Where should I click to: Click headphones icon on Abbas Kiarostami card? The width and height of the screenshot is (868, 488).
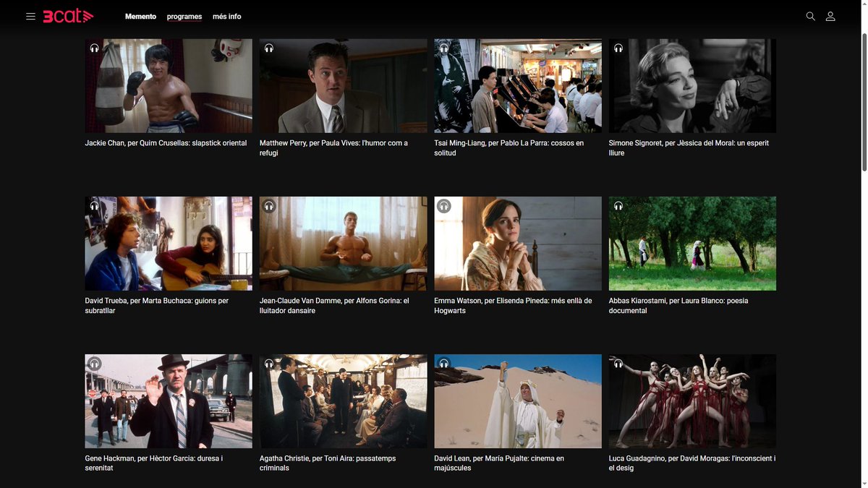click(x=618, y=206)
